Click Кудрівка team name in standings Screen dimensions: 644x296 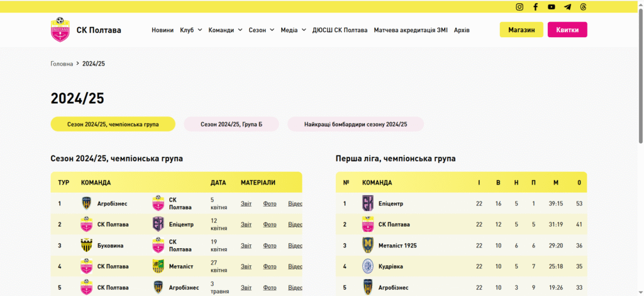pos(391,266)
